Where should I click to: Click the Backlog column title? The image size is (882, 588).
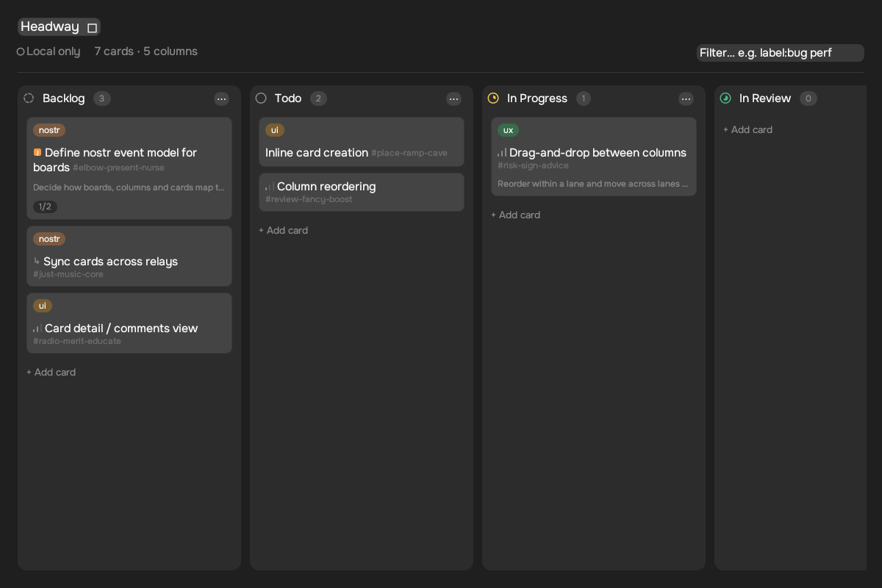[64, 98]
